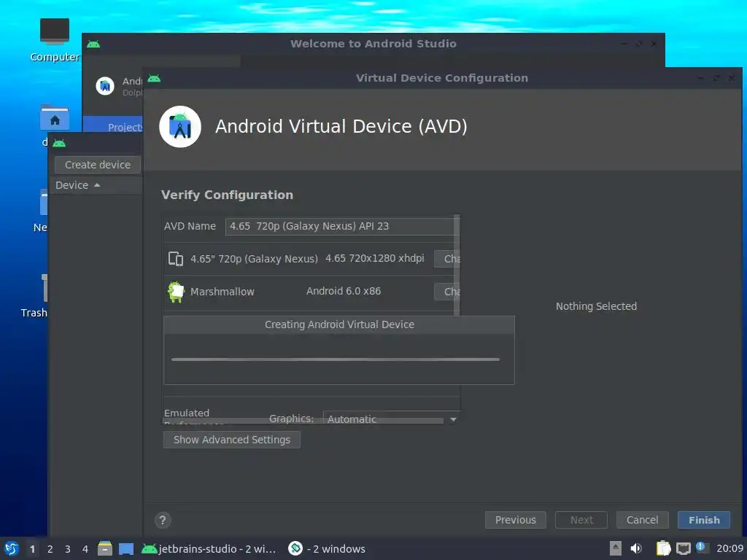This screenshot has width=747, height=560.
Task: Open the Graphics Automatic dropdown
Action: 391,419
